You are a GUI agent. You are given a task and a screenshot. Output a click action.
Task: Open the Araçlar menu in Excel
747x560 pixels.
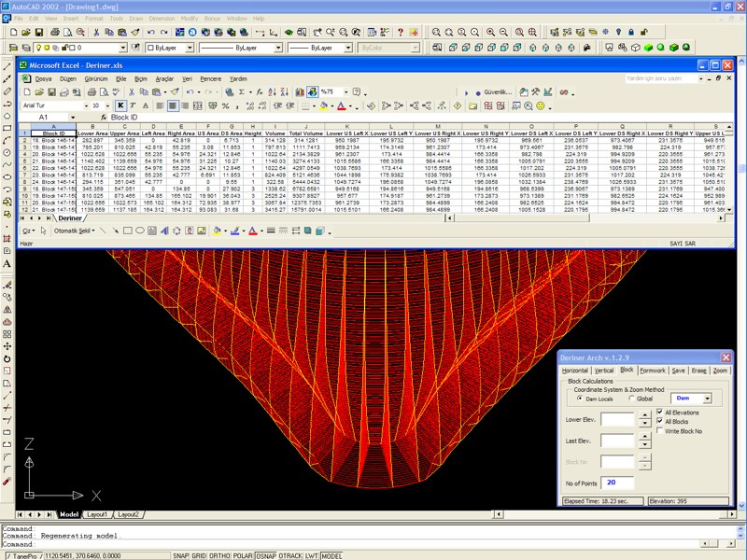[x=164, y=79]
